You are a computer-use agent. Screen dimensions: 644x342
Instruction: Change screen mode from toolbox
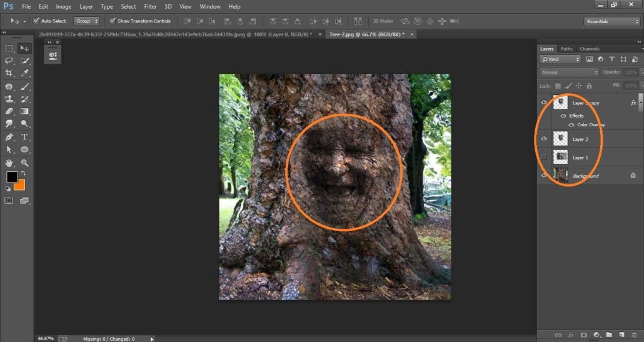tap(24, 200)
